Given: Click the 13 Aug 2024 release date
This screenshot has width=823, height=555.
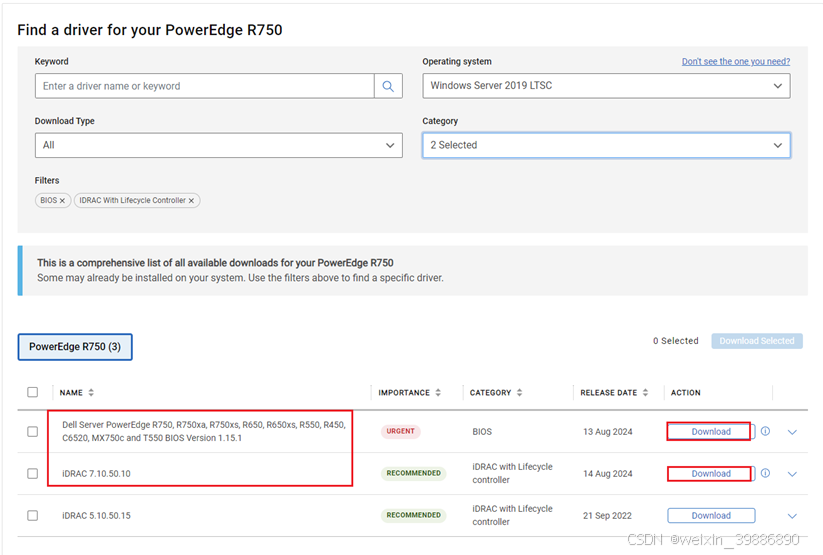Looking at the screenshot, I should [x=608, y=432].
